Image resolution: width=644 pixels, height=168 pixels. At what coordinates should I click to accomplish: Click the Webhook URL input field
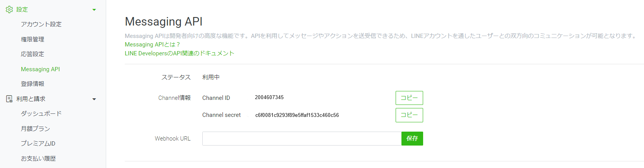click(302, 139)
